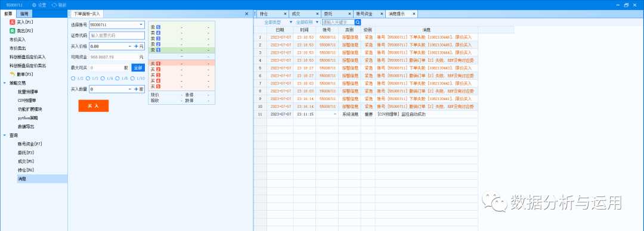Increase buy price with the plus icon
Image resolution: width=644 pixels, height=231 pixels.
pos(136,46)
